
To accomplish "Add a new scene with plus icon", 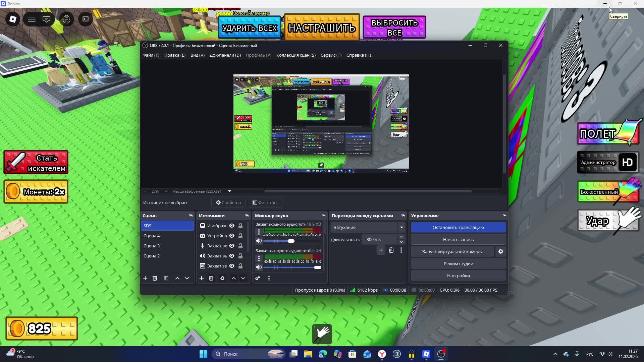I will coord(145,278).
